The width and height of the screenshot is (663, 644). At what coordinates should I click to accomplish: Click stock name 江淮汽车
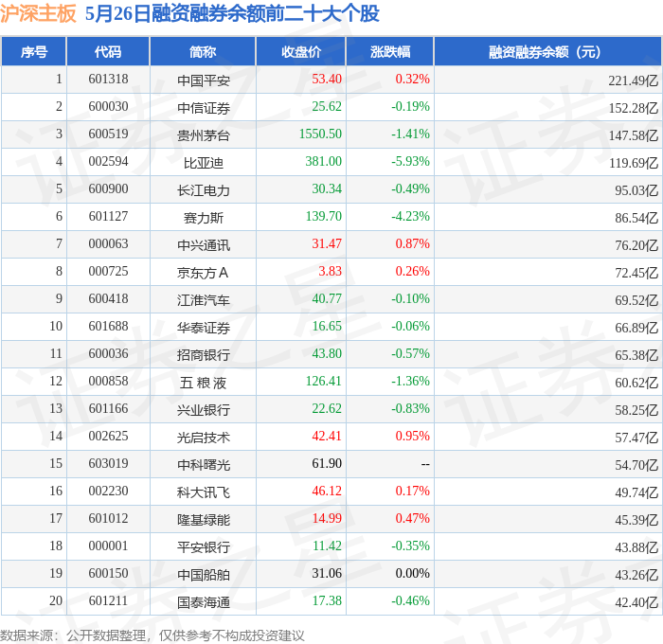tap(204, 300)
